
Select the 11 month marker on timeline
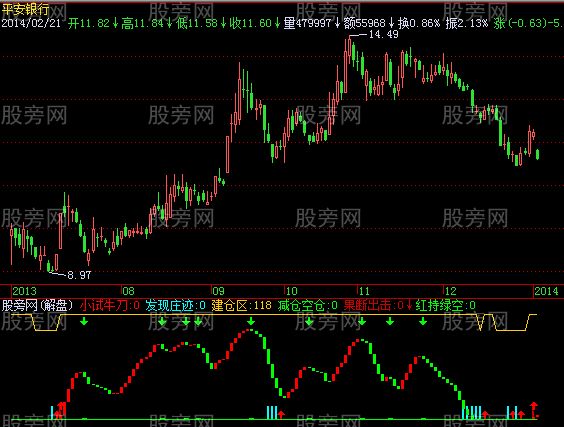(364, 291)
